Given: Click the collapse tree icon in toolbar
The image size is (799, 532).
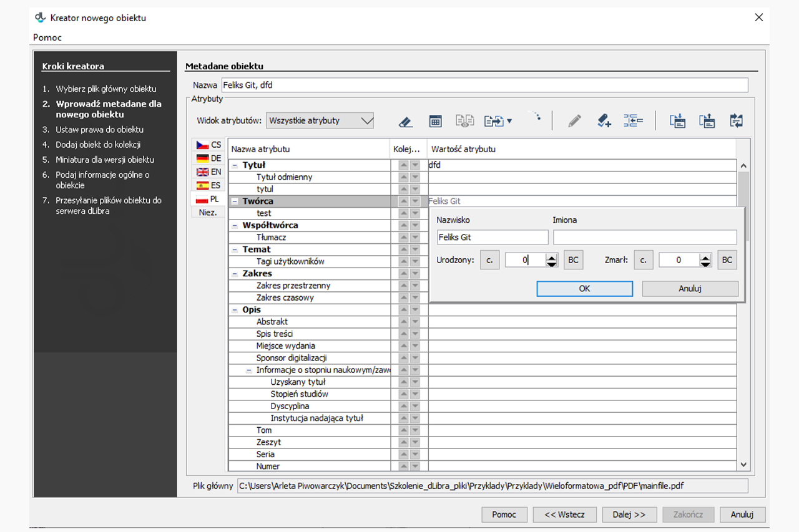Looking at the screenshot, I should (633, 121).
